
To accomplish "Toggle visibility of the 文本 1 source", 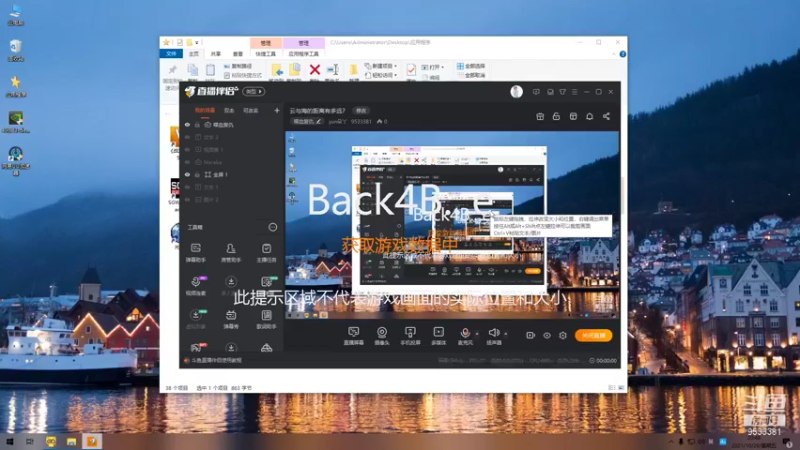I will pos(187,187).
